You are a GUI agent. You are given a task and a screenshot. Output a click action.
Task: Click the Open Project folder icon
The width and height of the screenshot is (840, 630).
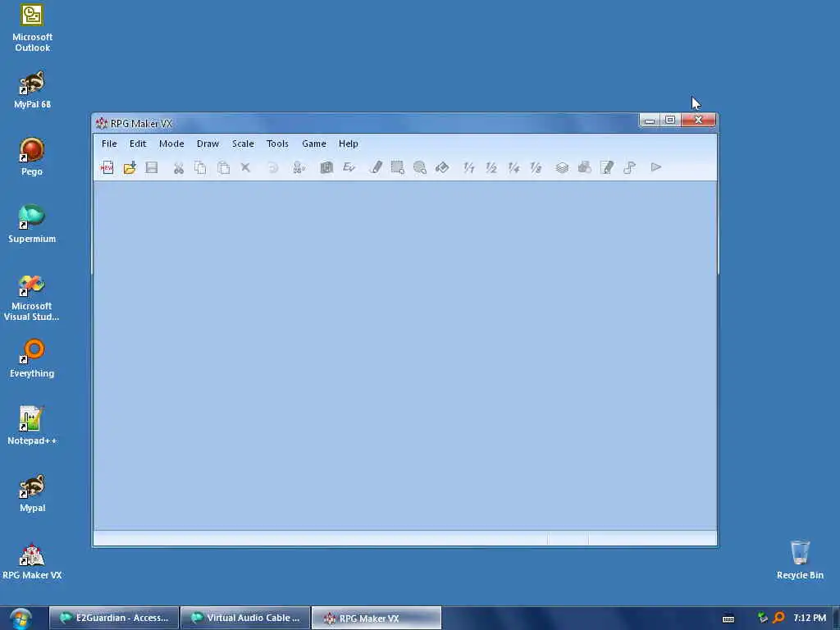click(130, 167)
